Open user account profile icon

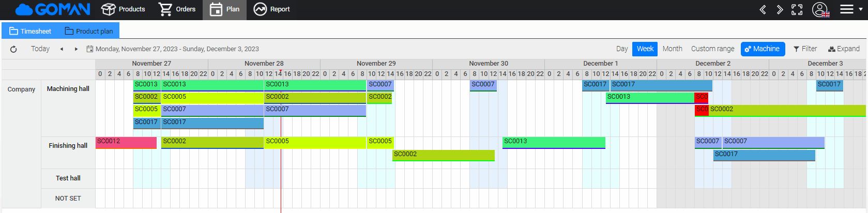point(820,9)
